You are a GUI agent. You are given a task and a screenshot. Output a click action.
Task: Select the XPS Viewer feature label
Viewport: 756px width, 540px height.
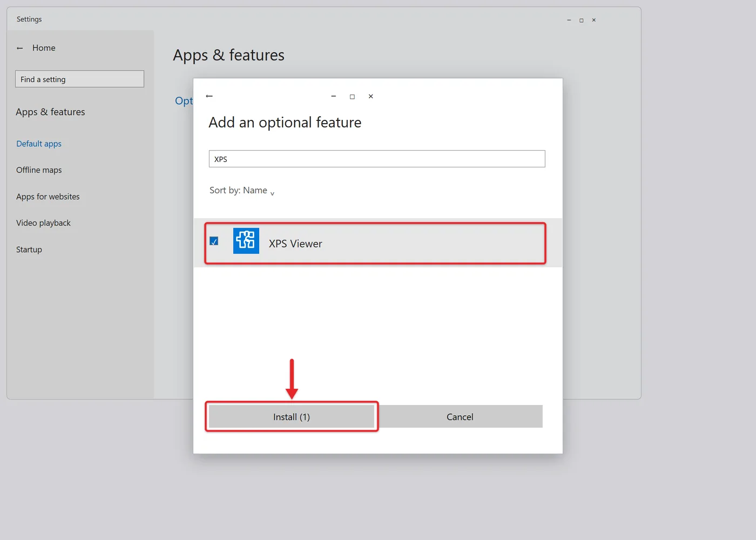click(295, 244)
